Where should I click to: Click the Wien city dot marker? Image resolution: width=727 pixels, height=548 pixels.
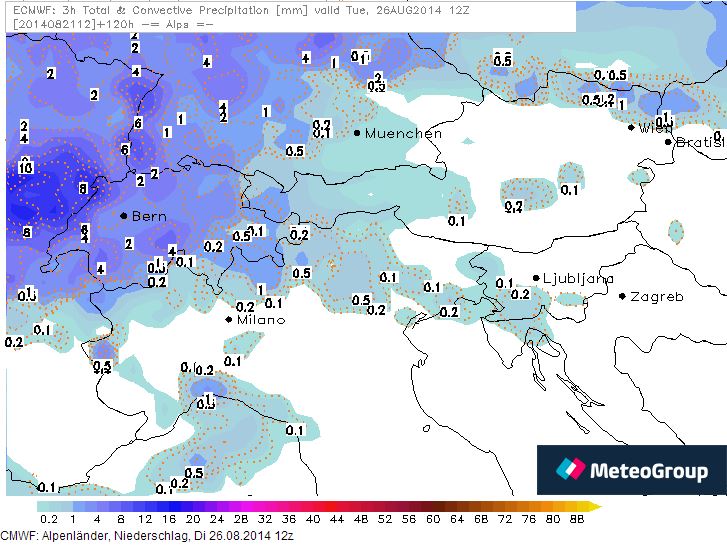(631, 127)
